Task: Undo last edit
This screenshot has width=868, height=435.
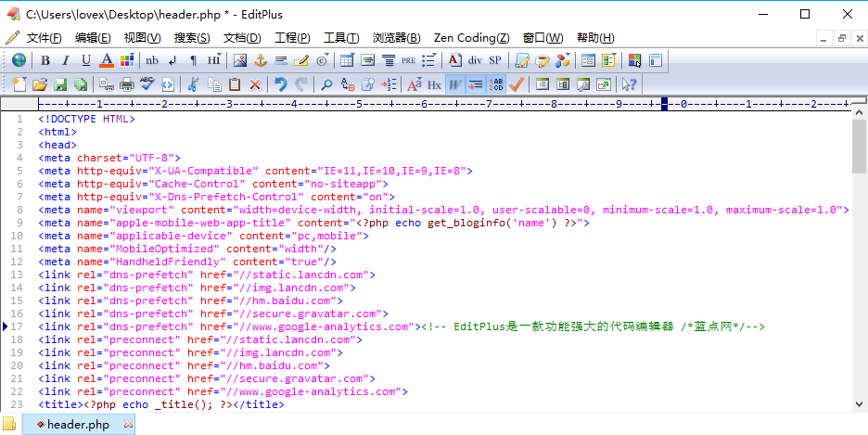Action: (x=281, y=84)
